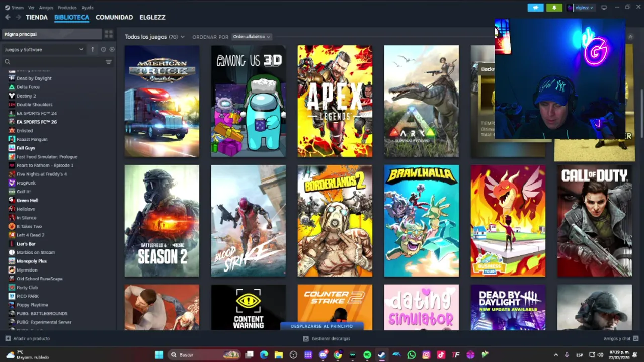This screenshot has width=644, height=362.
Task: Select PUBG: BATTLEGROUNDS in the sidebar
Action: 42,313
